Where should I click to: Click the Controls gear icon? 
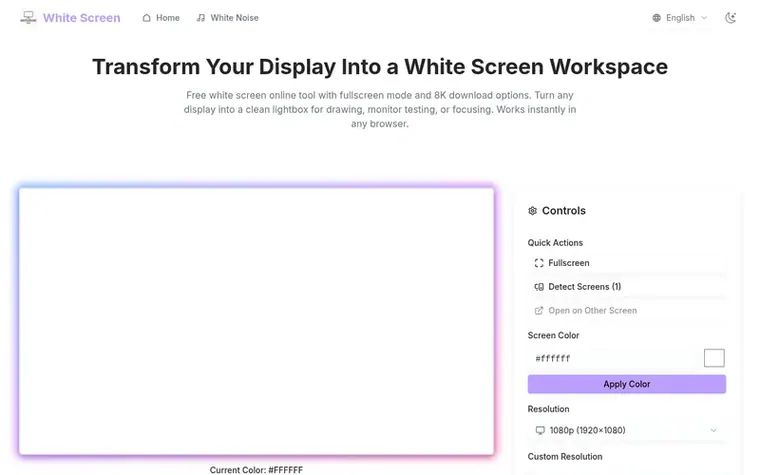(x=532, y=211)
